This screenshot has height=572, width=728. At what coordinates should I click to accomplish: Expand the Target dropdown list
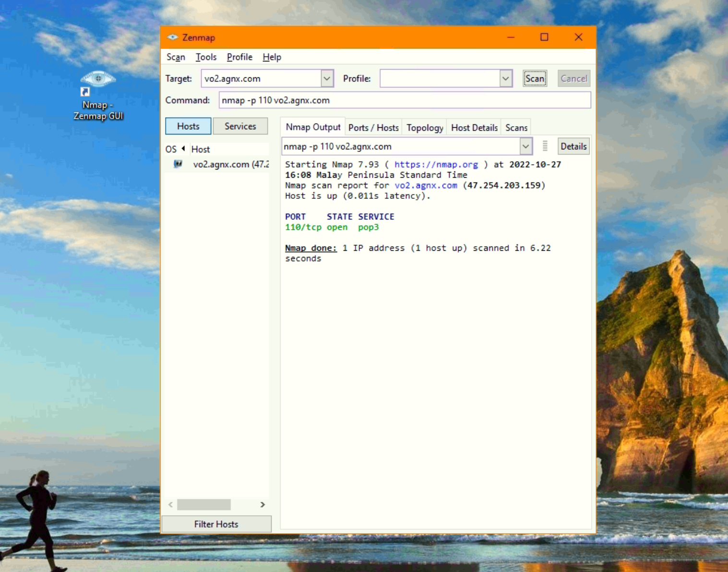pyautogui.click(x=327, y=78)
